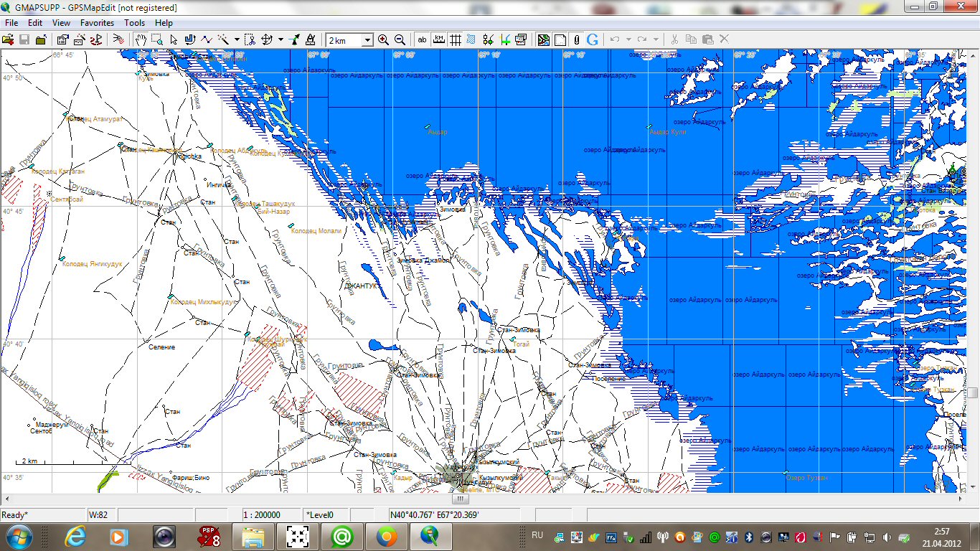Expand the create-object tool dropdown arrow
Viewport: 980px width, 551px height.
tap(237, 40)
